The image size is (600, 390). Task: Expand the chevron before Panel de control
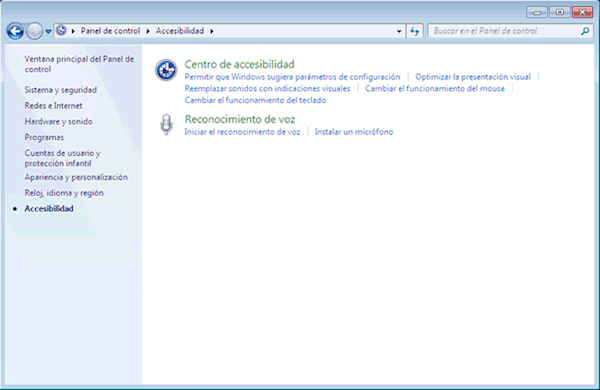tap(73, 31)
